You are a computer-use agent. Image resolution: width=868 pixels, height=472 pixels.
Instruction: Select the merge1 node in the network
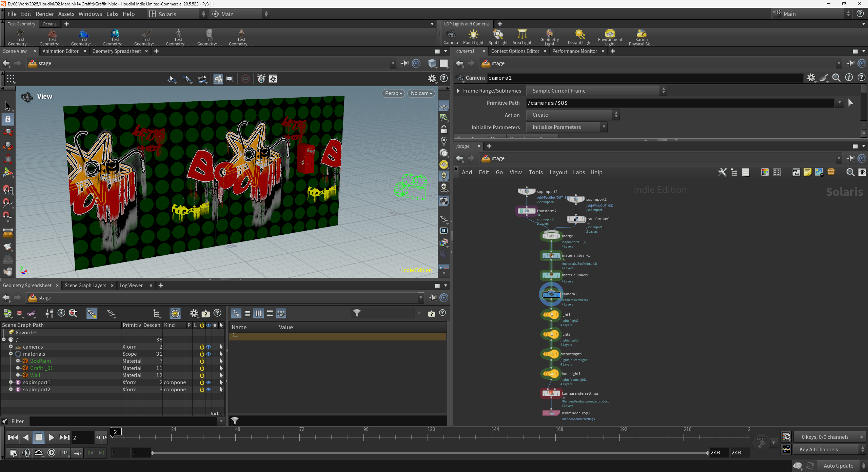pyautogui.click(x=551, y=236)
